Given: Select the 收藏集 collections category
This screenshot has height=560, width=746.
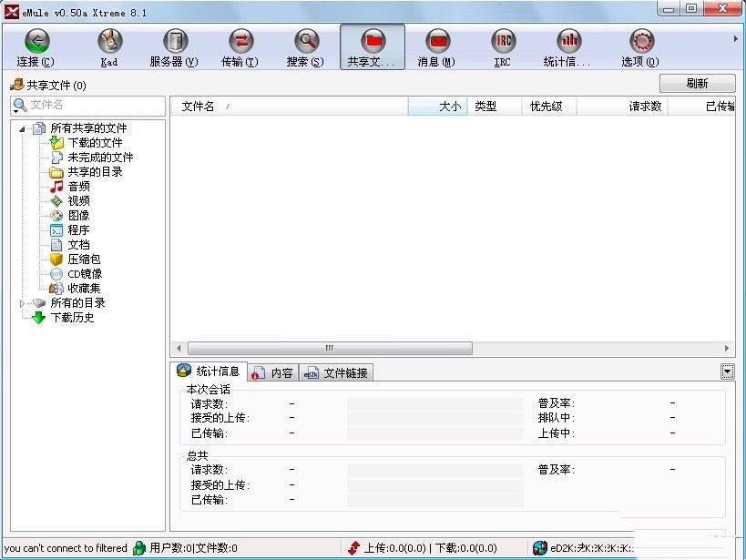Looking at the screenshot, I should pos(84,289).
